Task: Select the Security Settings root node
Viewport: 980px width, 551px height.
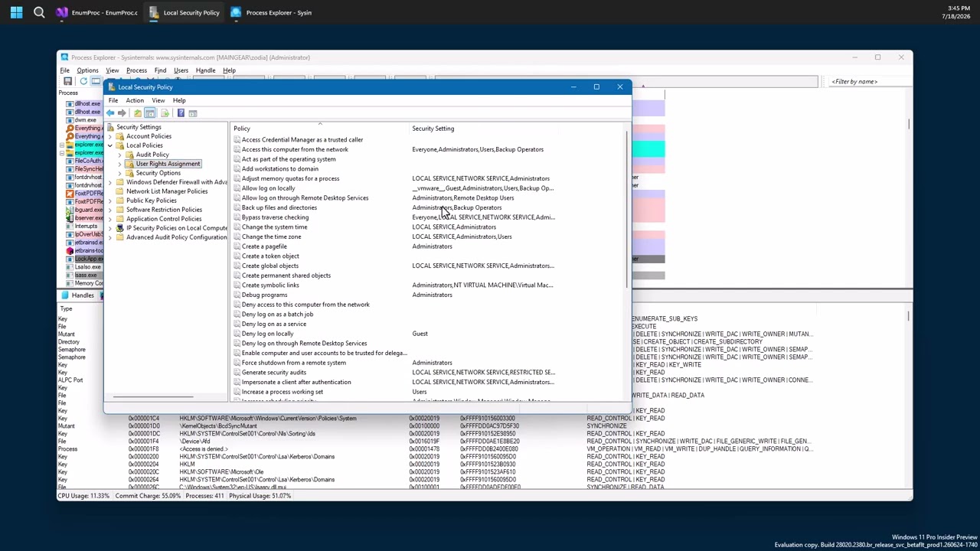Action: 139,127
